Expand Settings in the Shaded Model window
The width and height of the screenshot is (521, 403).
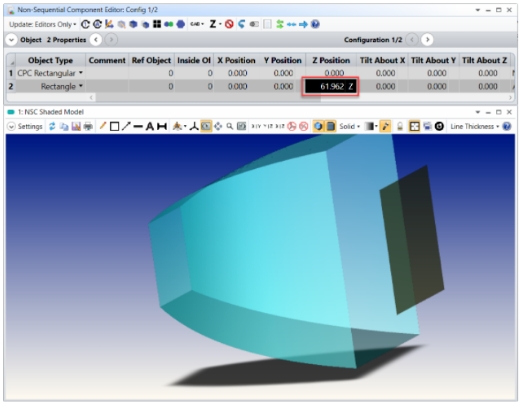11,127
